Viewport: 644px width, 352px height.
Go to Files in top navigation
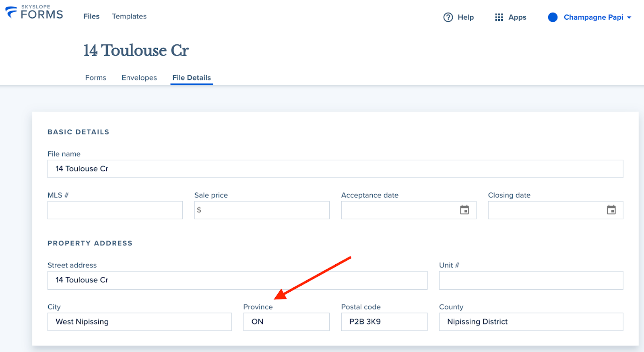tap(91, 16)
